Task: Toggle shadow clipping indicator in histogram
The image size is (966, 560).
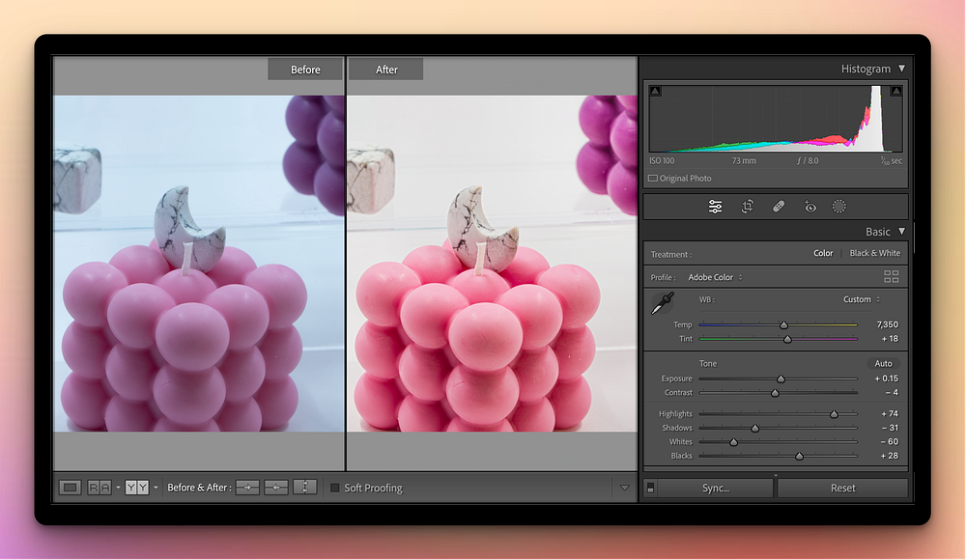Action: [655, 91]
